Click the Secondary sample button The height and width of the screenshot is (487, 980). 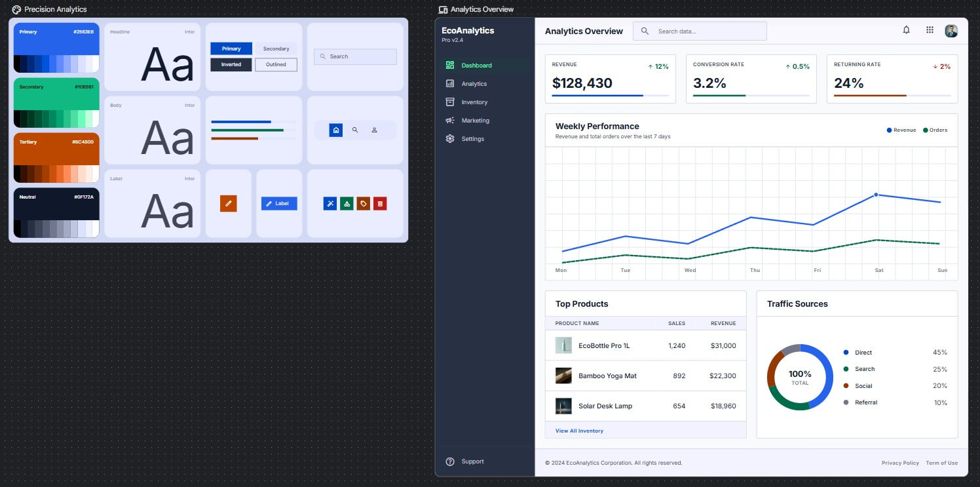[276, 49]
